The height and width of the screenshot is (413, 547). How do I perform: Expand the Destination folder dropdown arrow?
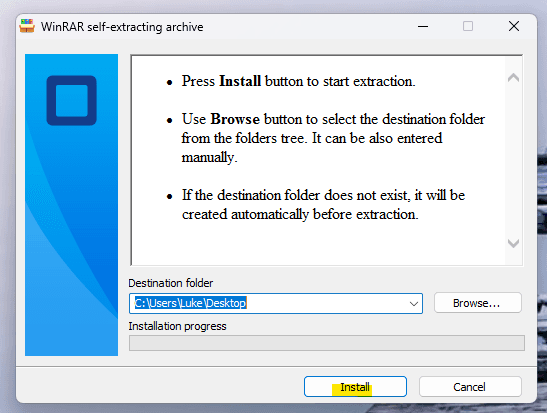click(x=414, y=303)
